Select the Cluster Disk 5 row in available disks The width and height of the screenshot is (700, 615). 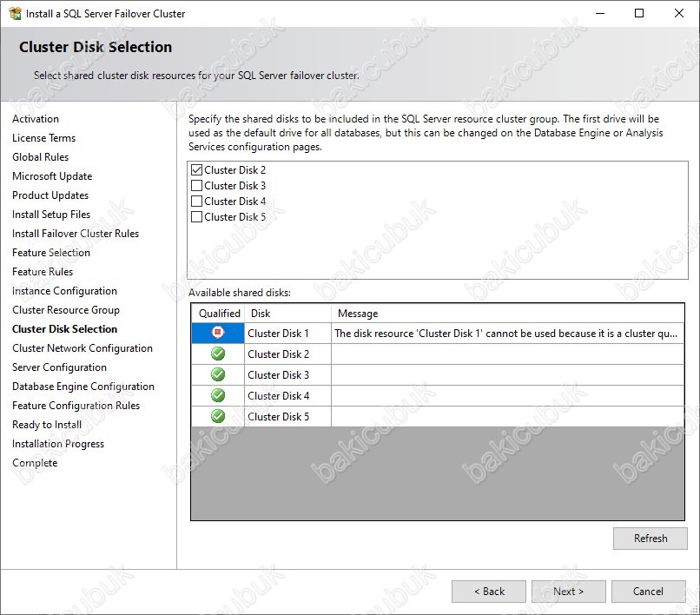click(x=438, y=417)
